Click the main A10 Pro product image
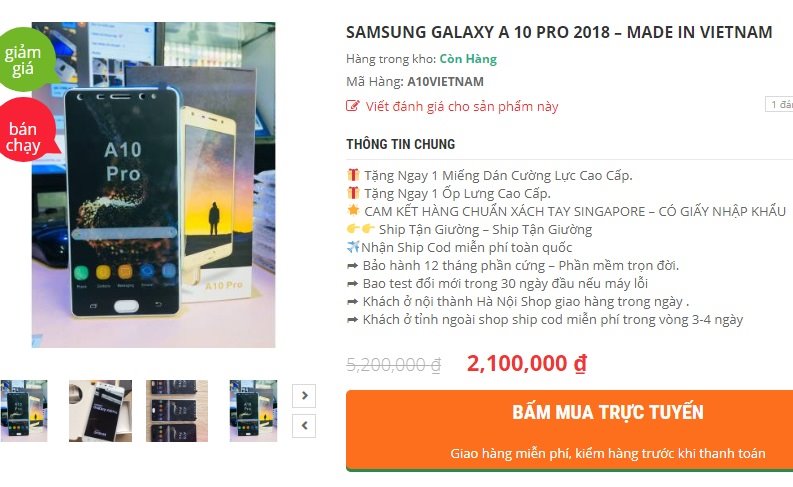Screen dimensions: 793x487 [153, 185]
